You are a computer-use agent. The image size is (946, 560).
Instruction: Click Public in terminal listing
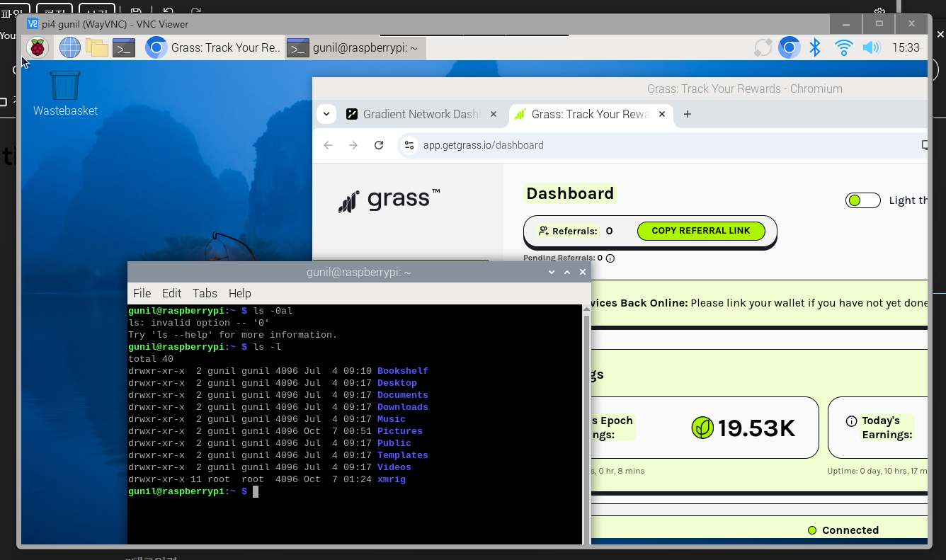pyautogui.click(x=394, y=443)
